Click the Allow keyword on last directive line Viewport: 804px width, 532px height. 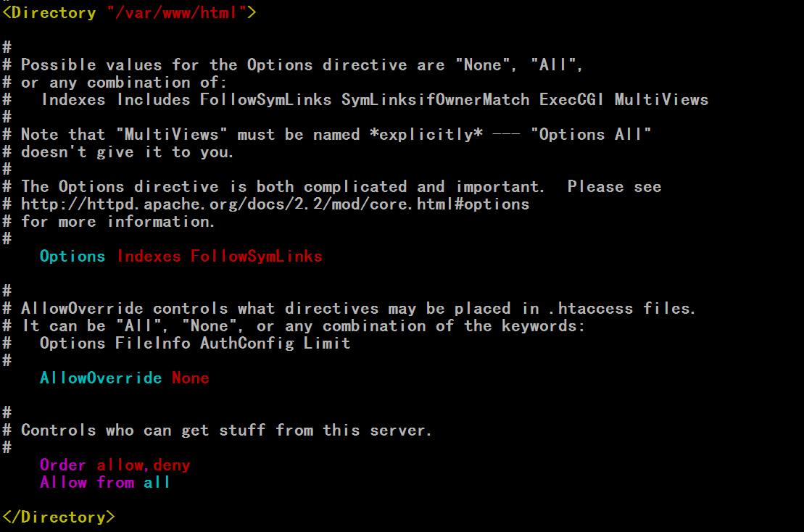click(63, 482)
